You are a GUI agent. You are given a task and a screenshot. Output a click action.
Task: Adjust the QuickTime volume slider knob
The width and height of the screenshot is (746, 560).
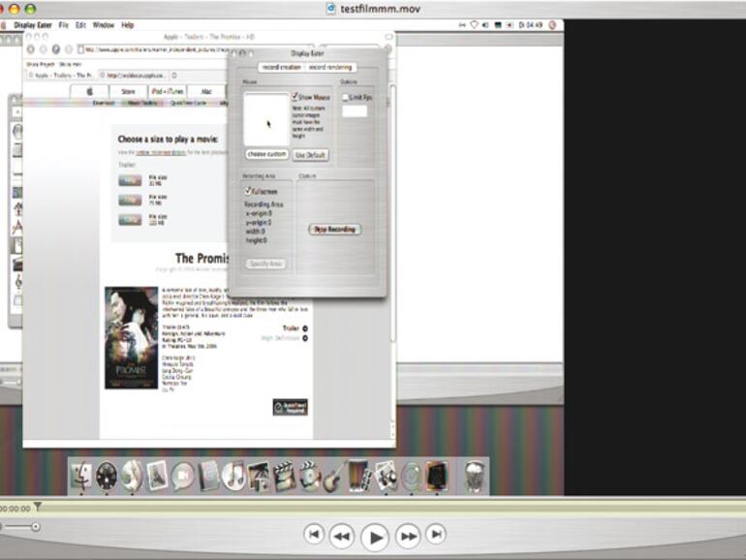pyautogui.click(x=36, y=527)
